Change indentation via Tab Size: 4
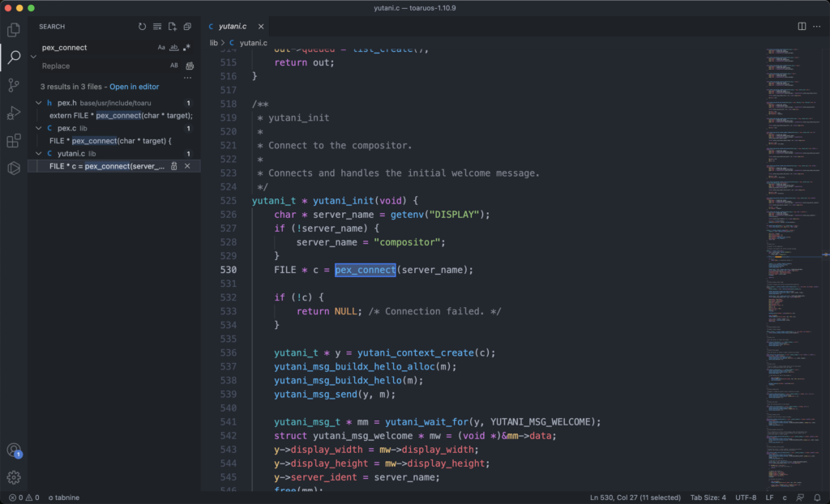This screenshot has height=504, width=830. point(708,498)
